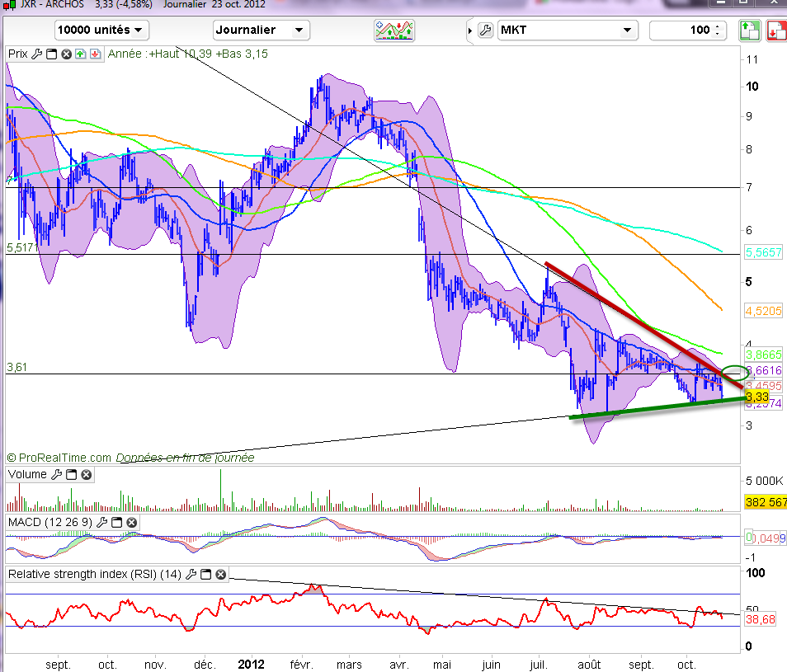This screenshot has width=787, height=672.
Task: Open trading order wrench settings beside MKT
Action: pyautogui.click(x=485, y=31)
